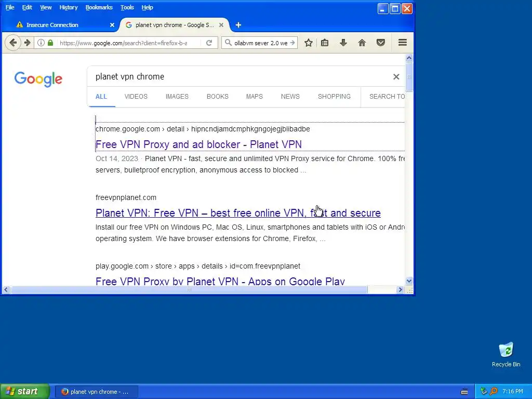This screenshot has height=399, width=532.
Task: Click planet vpn chrome taskbar button
Action: pyautogui.click(x=96, y=392)
